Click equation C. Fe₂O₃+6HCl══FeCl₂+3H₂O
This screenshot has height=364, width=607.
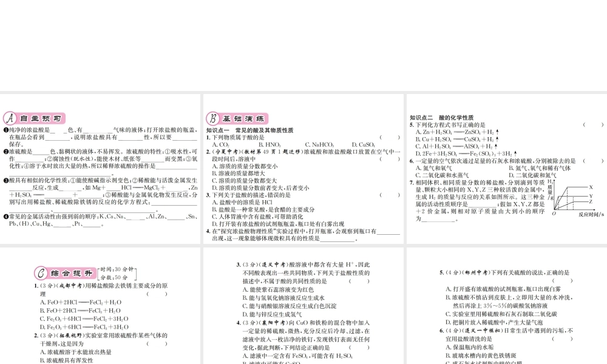click(84, 319)
